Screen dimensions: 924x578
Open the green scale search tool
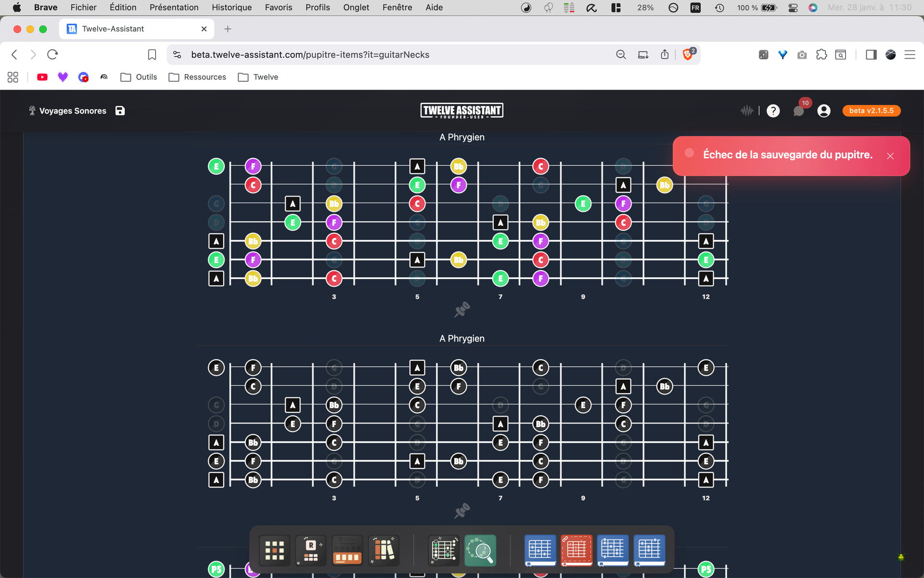[480, 550]
